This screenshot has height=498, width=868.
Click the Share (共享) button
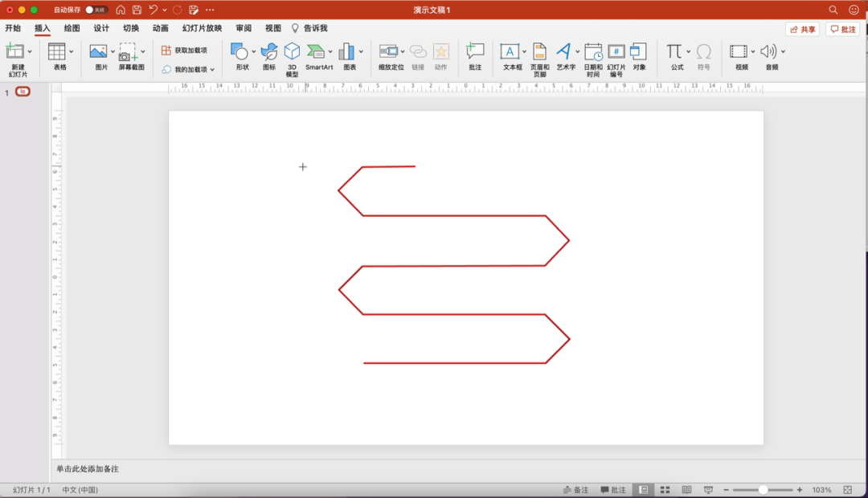point(803,30)
